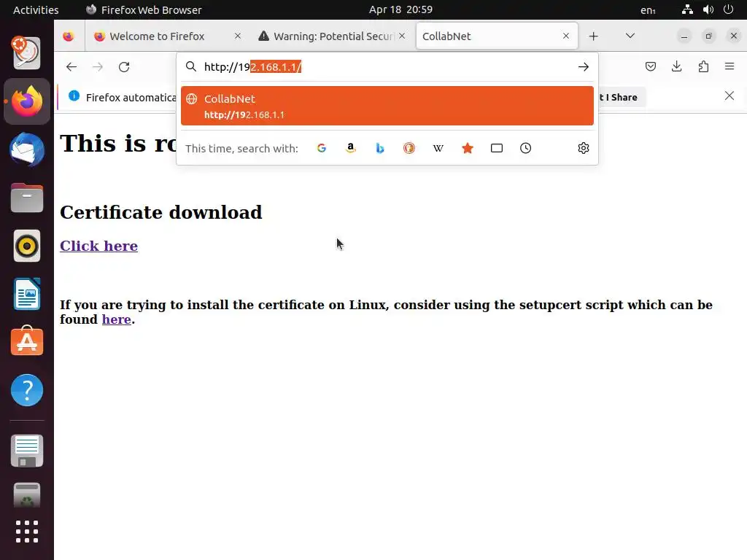Screen dimensions: 747x560
Task: Open the en keyboard layout menu
Action: [x=648, y=9]
